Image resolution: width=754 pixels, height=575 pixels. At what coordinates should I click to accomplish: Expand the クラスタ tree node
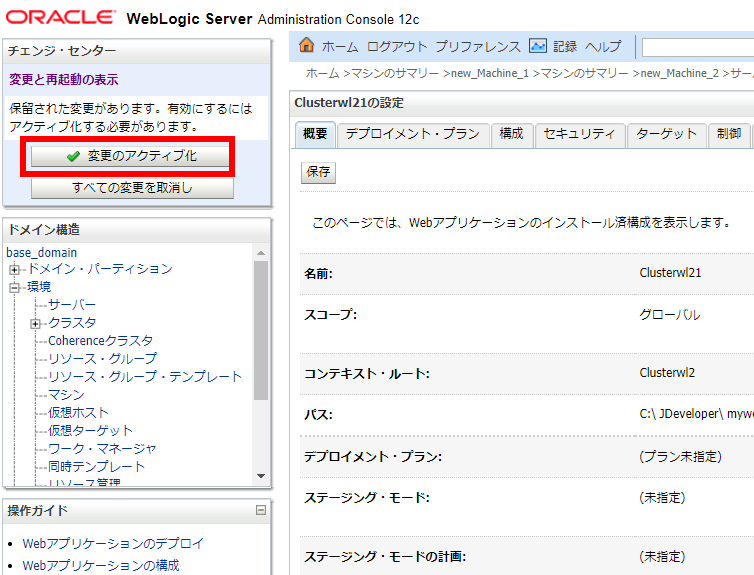click(x=36, y=323)
